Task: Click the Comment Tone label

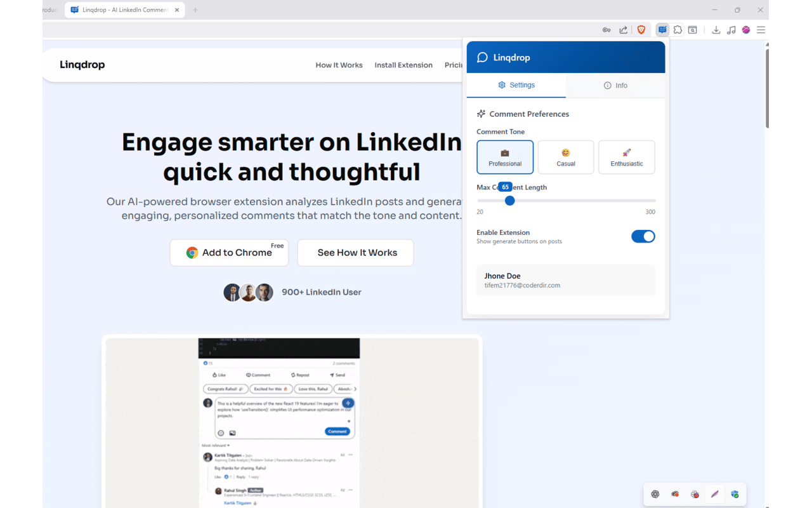Action: tap(501, 132)
